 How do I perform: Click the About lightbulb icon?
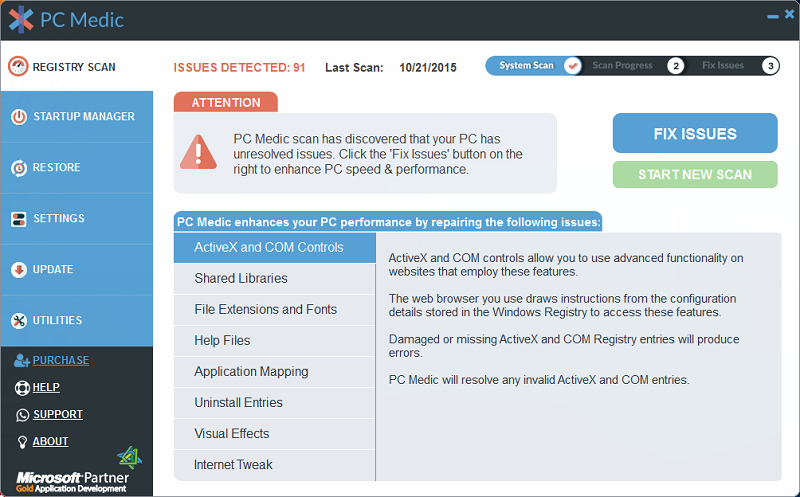(22, 442)
